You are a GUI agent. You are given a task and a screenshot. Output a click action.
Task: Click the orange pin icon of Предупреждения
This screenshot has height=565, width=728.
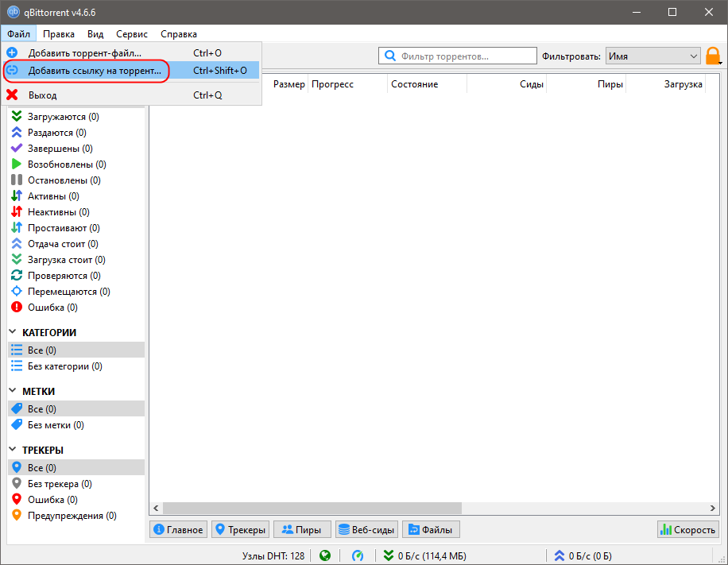(17, 515)
